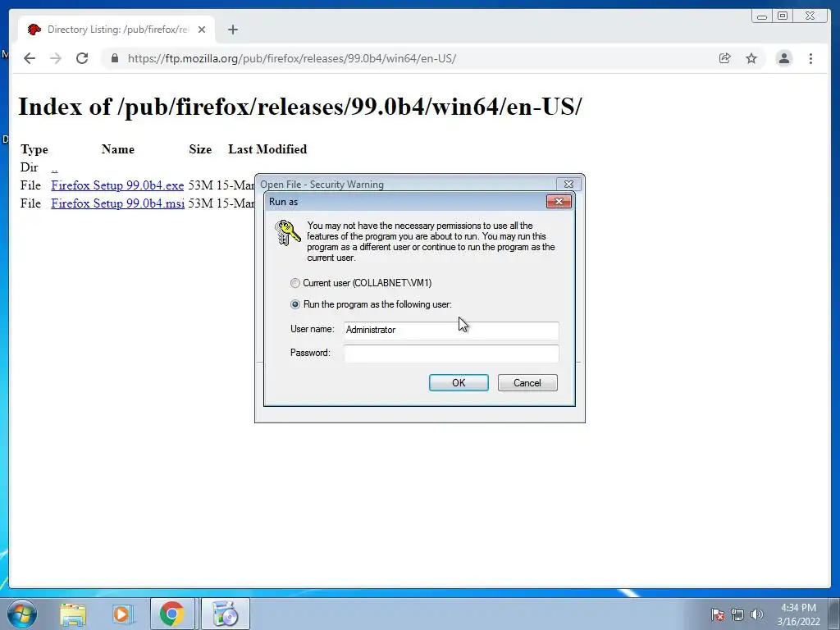The height and width of the screenshot is (630, 840).
Task: Download Firefox Setup 99.0b4.msi
Action: point(118,203)
